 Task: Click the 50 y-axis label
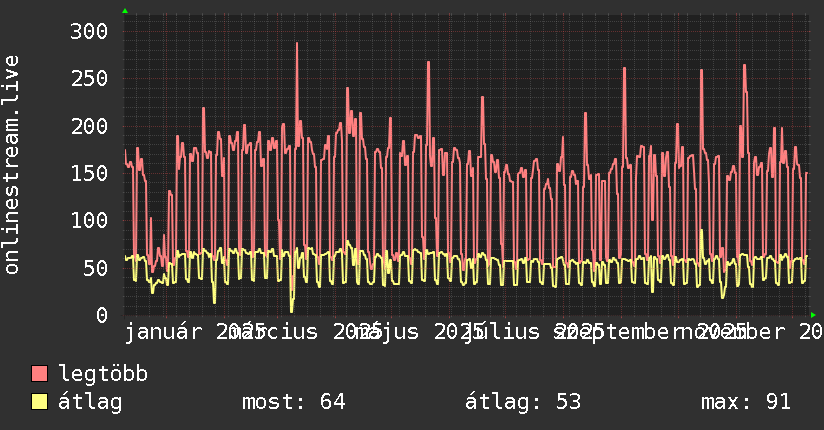click(95, 268)
